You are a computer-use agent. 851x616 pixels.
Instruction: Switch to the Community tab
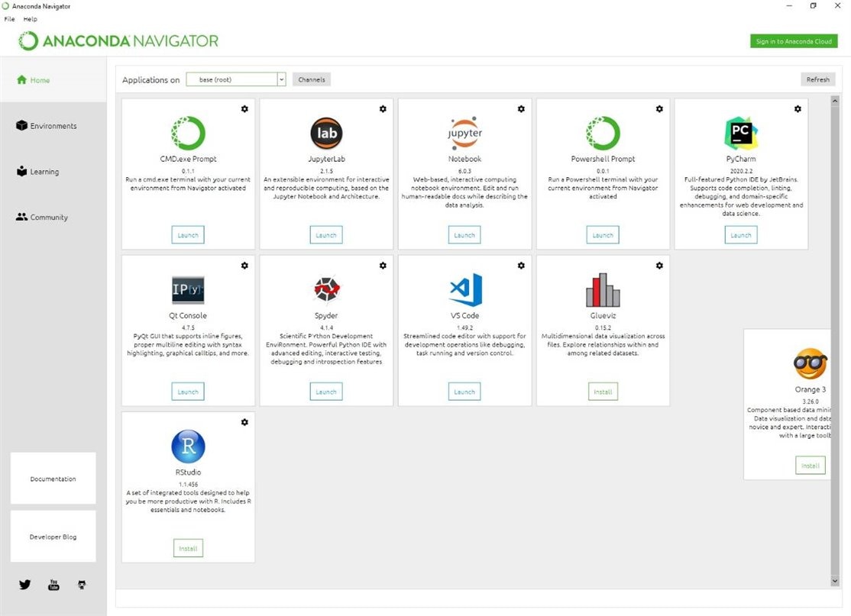pyautogui.click(x=53, y=217)
